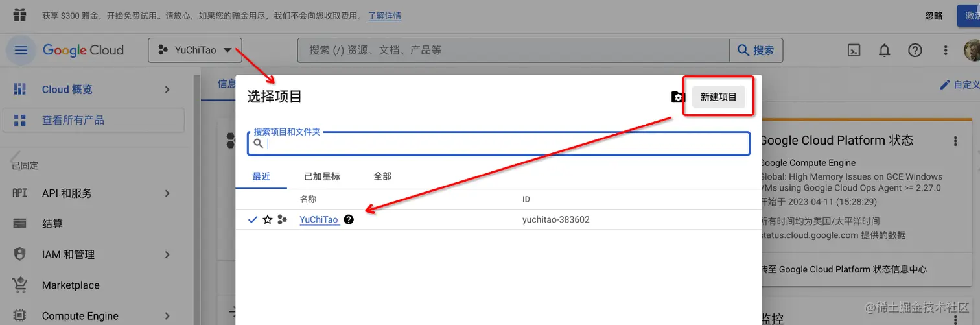Open the YuChiTao project selector dropdown

pos(194,50)
